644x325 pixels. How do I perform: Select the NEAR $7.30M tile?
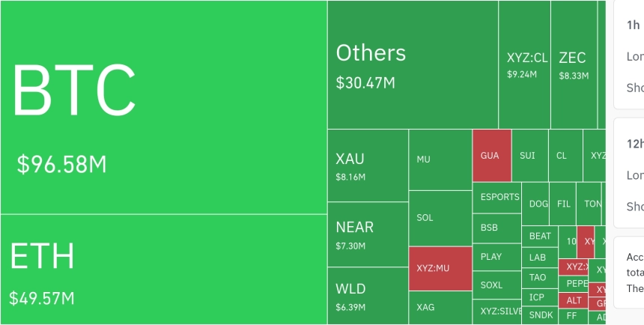[x=368, y=234]
